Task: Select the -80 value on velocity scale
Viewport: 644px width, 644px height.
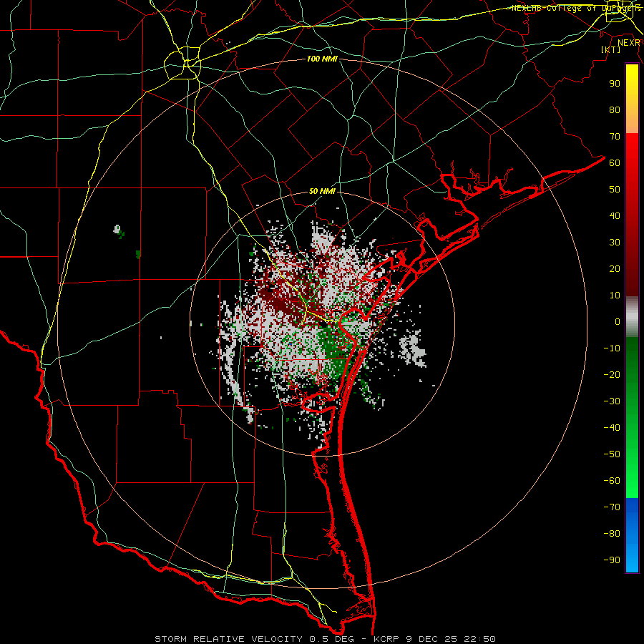Action: 612,534
